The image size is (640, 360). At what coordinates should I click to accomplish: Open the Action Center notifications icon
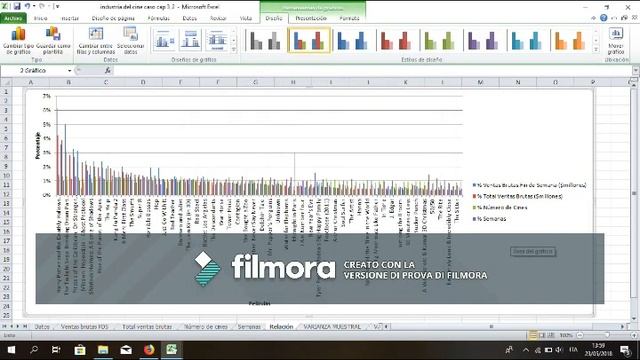[625, 350]
